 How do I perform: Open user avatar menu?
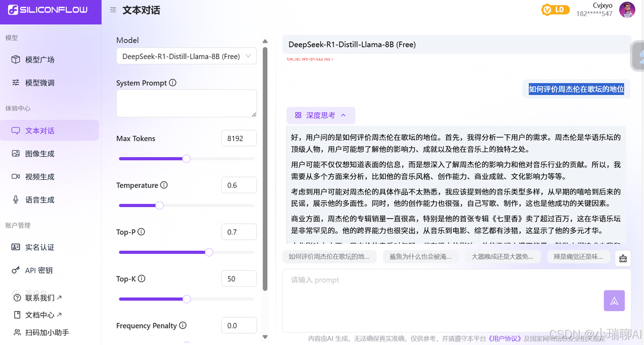click(x=627, y=10)
